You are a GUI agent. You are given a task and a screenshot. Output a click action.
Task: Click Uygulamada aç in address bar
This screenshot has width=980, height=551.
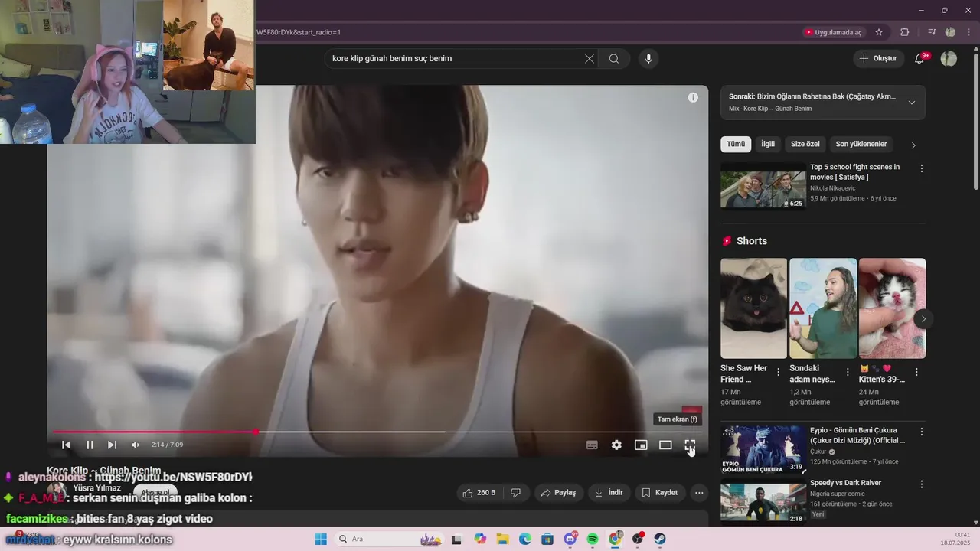[x=833, y=32]
